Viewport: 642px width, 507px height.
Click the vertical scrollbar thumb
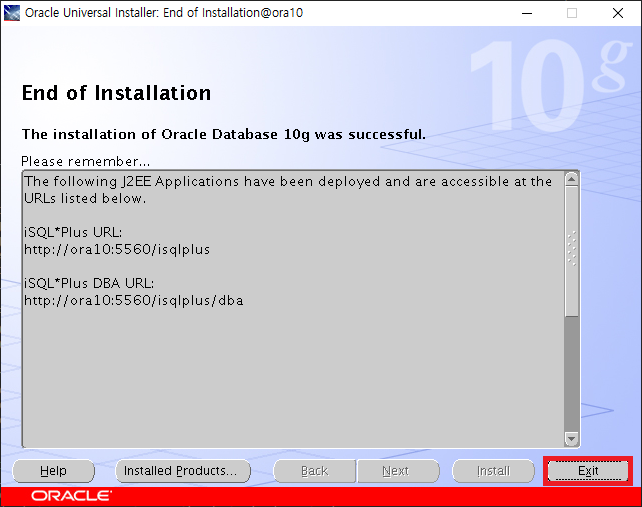pyautogui.click(x=572, y=251)
